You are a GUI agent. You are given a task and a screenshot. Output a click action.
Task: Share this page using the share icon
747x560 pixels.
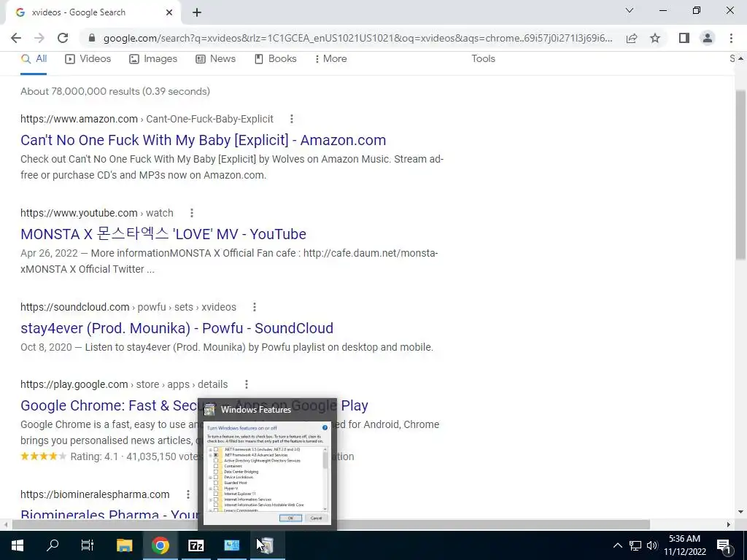pyautogui.click(x=632, y=38)
